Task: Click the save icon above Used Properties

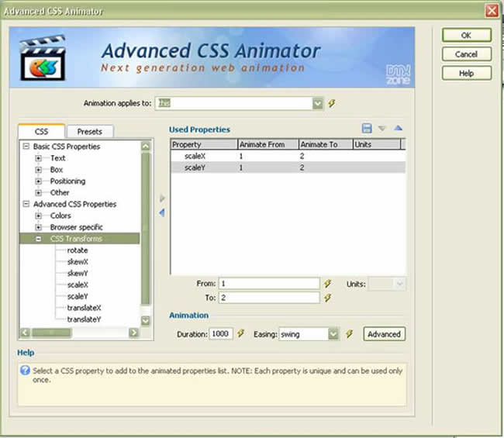Action: coord(367,128)
